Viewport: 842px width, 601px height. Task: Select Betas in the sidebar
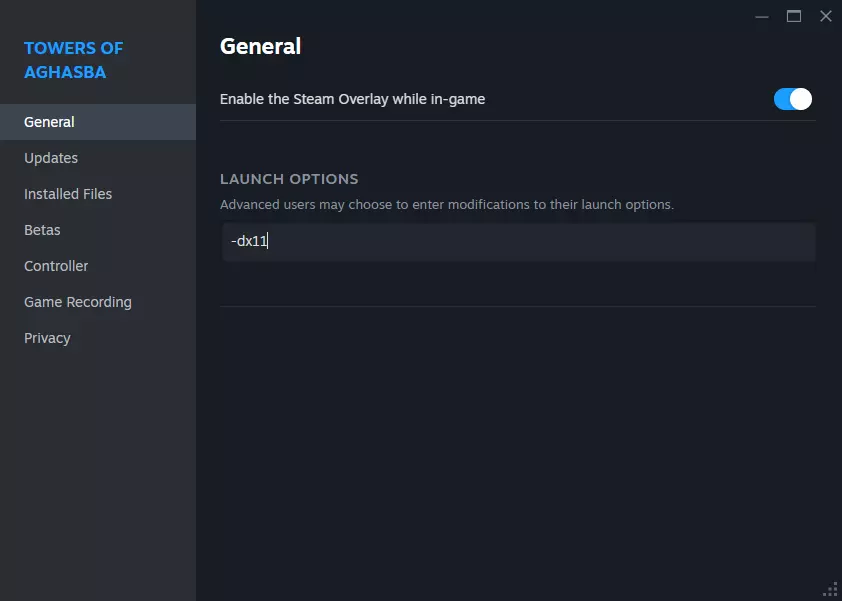point(42,230)
